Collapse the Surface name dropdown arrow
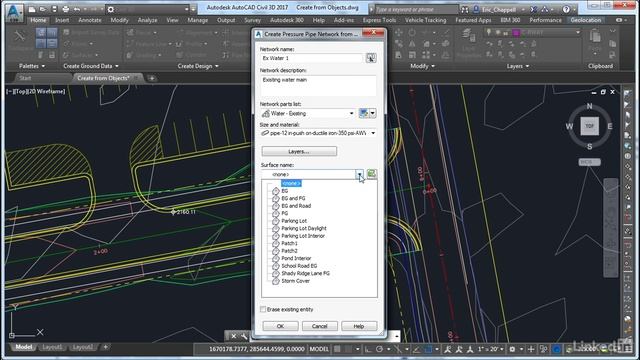The image size is (640, 360). pyautogui.click(x=359, y=174)
